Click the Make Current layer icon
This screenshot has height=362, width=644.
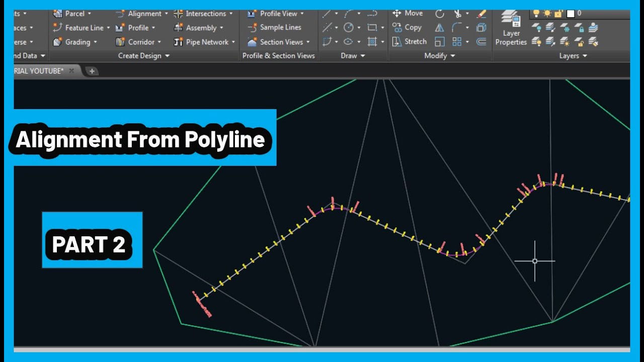pyautogui.click(x=593, y=28)
